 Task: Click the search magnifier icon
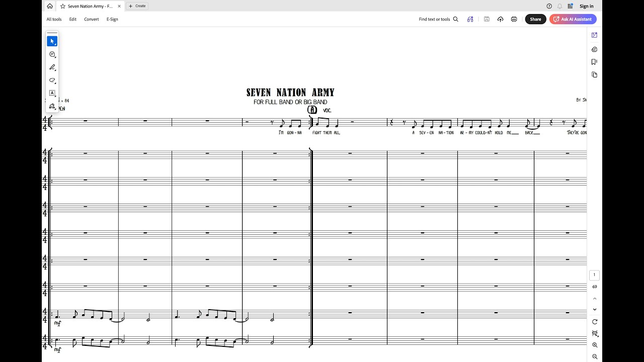456,19
